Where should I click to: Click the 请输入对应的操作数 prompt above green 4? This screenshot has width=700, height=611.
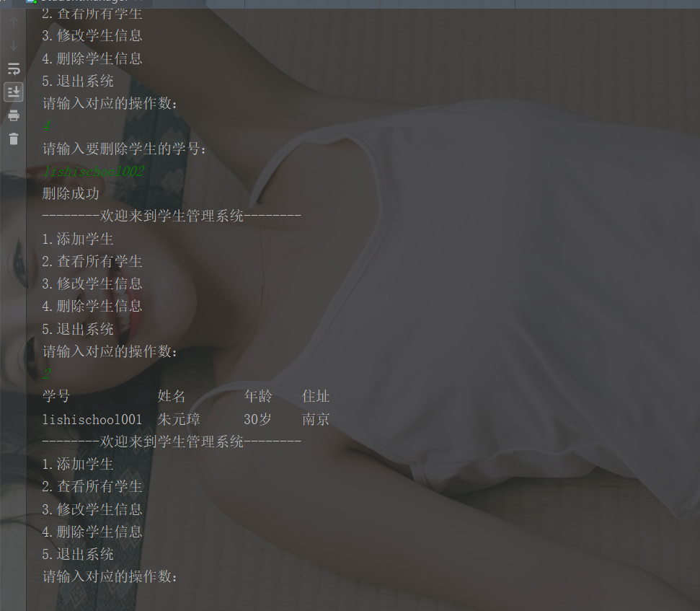(x=110, y=104)
